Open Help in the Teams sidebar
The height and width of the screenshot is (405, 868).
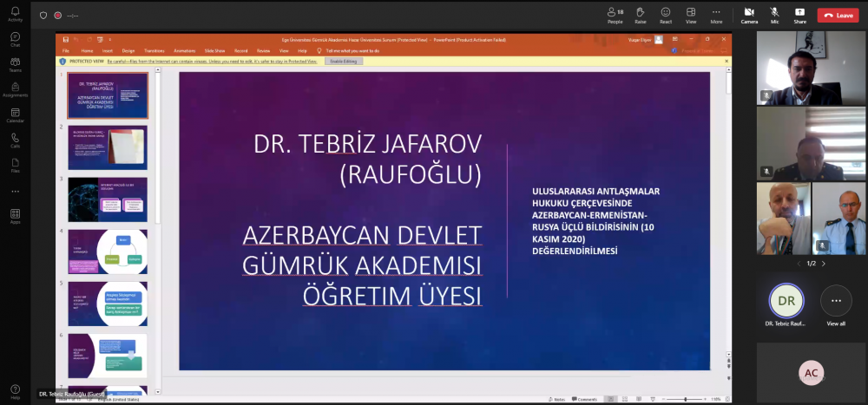(x=15, y=392)
